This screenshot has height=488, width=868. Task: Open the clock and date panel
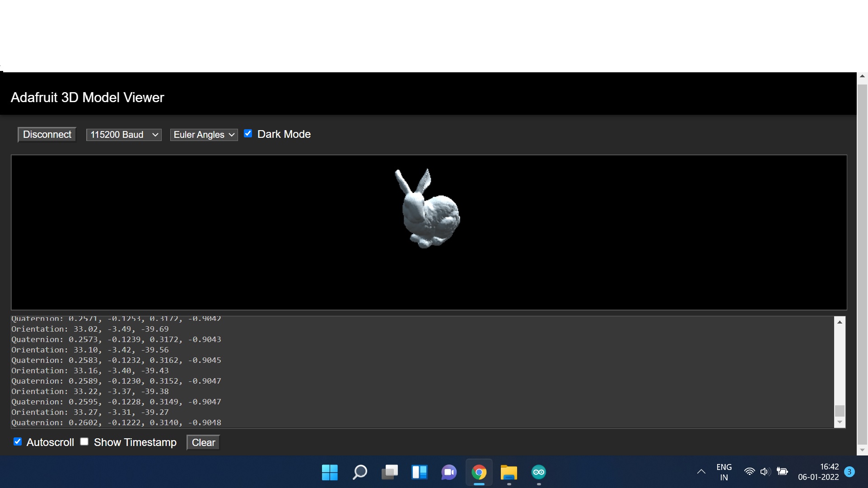(818, 472)
